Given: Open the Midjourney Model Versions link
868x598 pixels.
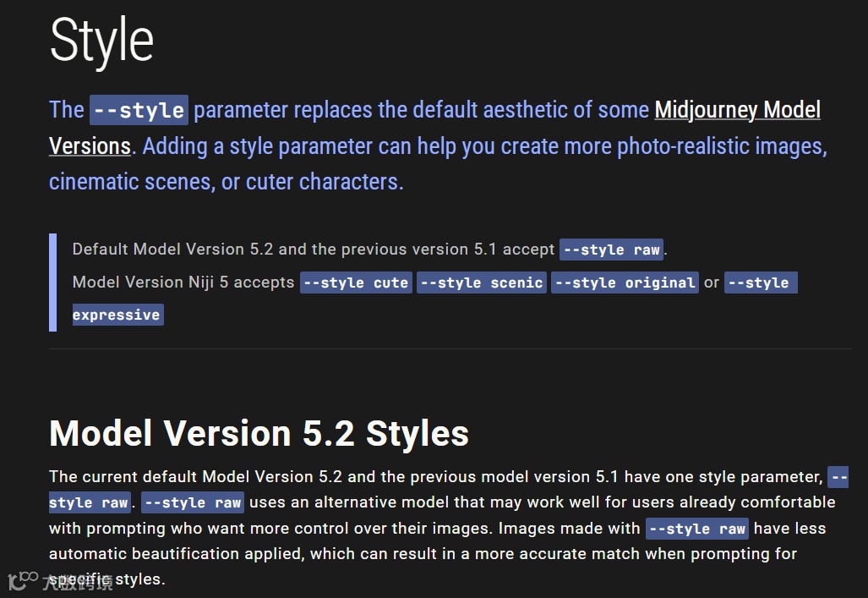Looking at the screenshot, I should point(737,110).
